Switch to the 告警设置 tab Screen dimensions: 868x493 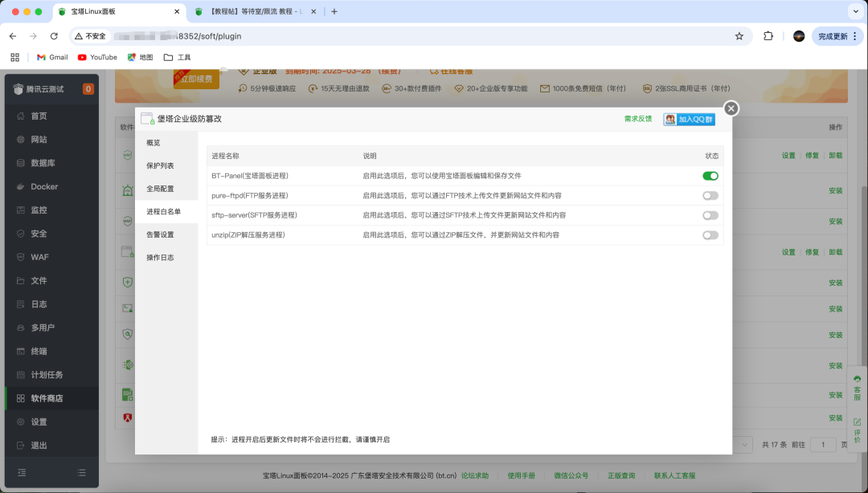(161, 234)
